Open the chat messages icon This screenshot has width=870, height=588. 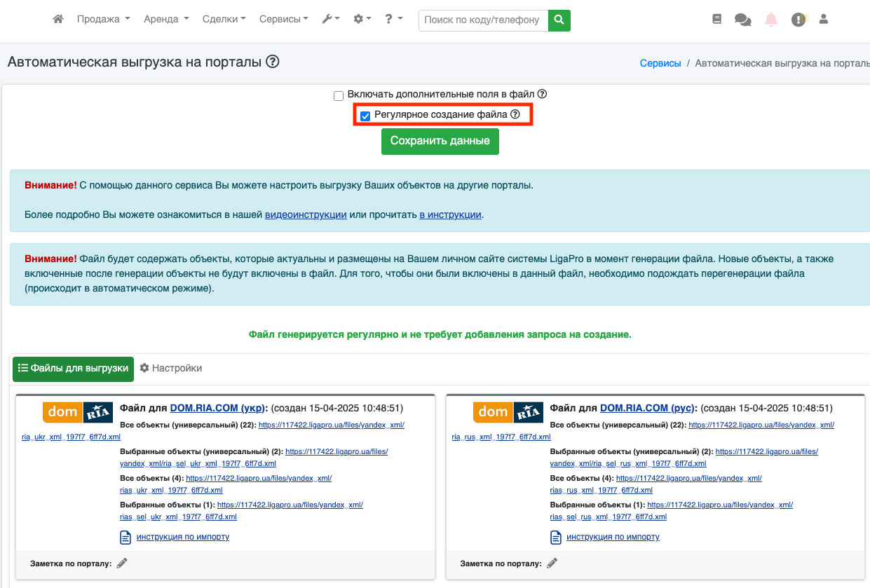click(742, 20)
